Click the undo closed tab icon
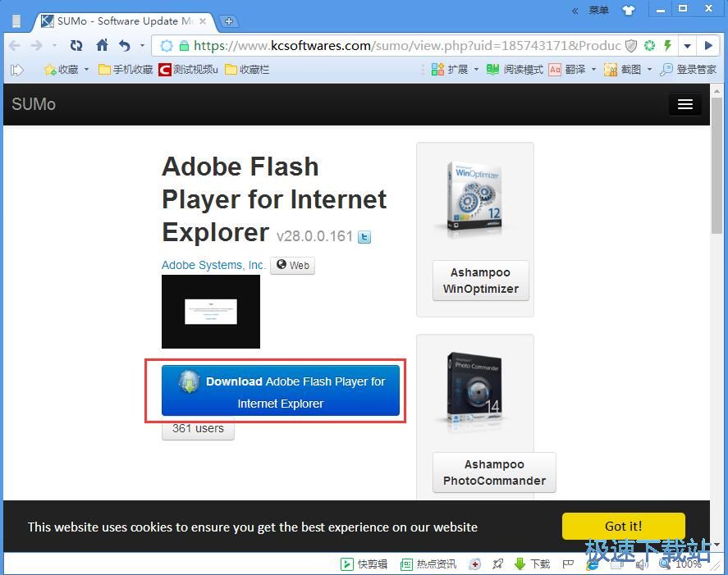The width and height of the screenshot is (728, 575). tap(125, 45)
